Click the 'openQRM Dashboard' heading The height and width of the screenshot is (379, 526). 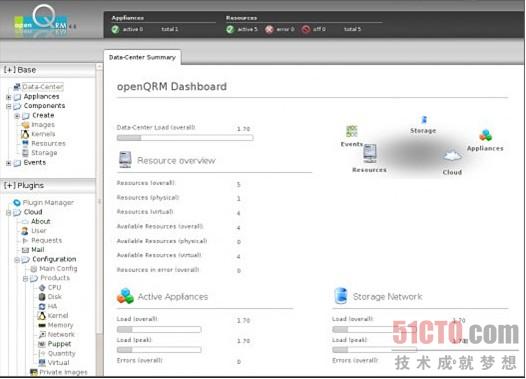pyautogui.click(x=172, y=87)
